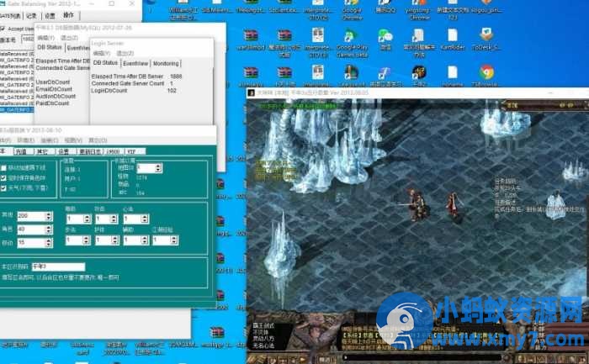
Task: Select EventView tab in Login Server window
Action: click(x=135, y=63)
